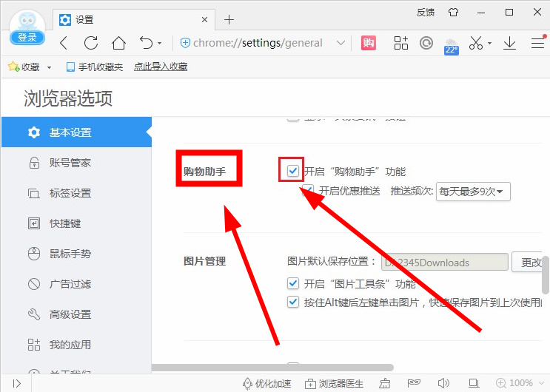The height and width of the screenshot is (392, 550).
Task: Toggle Alt-click save image checkbox
Action: (x=293, y=302)
